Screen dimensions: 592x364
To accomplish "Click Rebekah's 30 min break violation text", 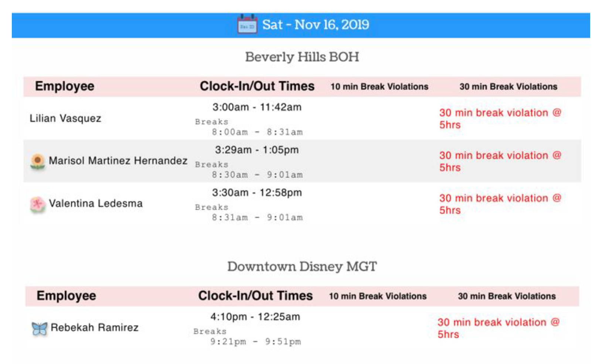I will coord(499,328).
